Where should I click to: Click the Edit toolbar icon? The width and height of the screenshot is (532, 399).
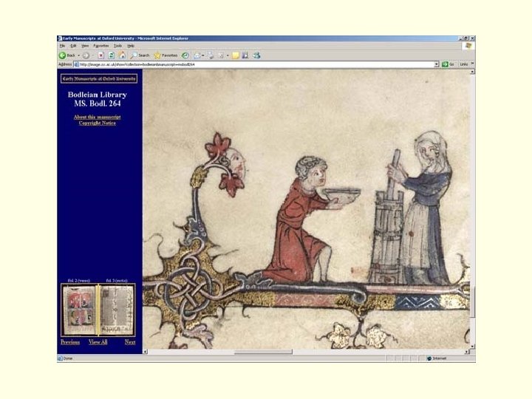pyautogui.click(x=221, y=55)
